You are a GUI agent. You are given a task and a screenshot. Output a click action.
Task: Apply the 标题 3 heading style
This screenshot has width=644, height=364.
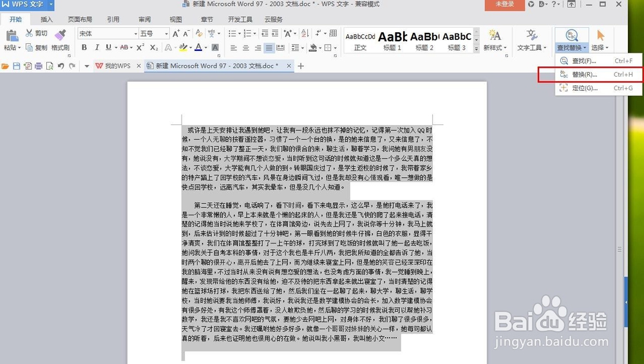(457, 41)
